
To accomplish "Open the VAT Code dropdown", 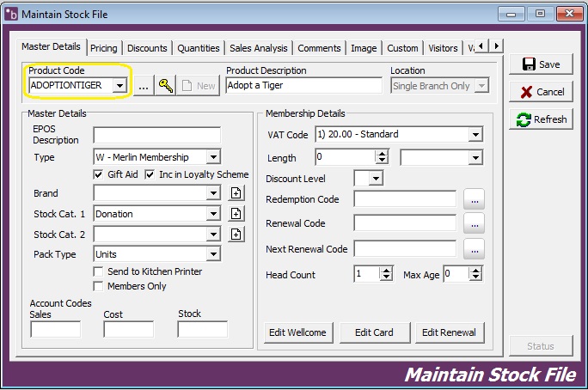I will [x=475, y=135].
